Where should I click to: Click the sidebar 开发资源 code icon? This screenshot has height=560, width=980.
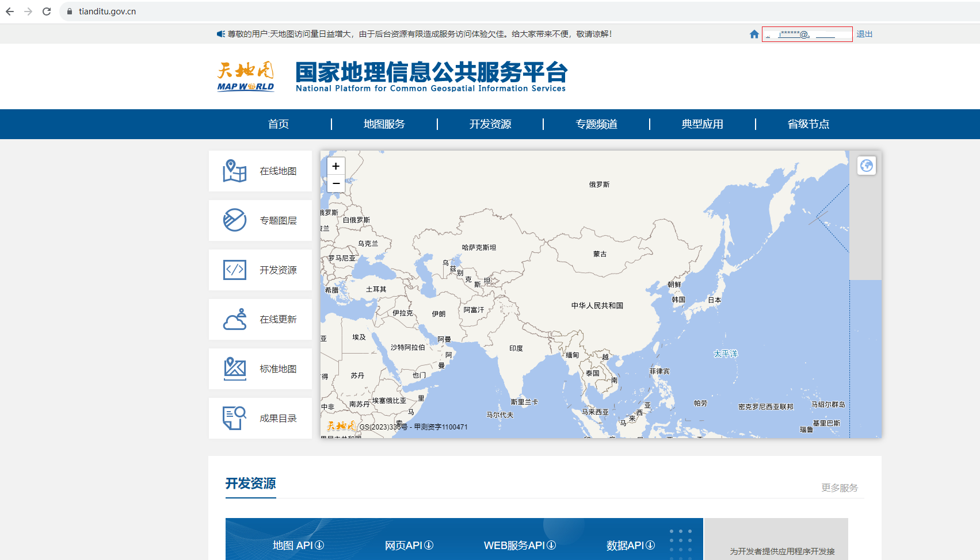pos(235,270)
